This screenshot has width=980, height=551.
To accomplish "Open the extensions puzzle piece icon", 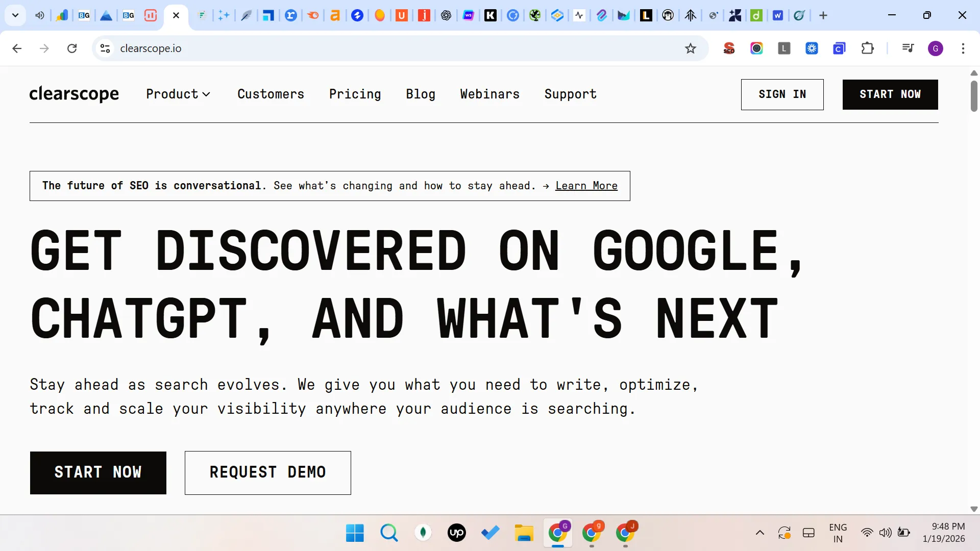I will tap(868, 48).
